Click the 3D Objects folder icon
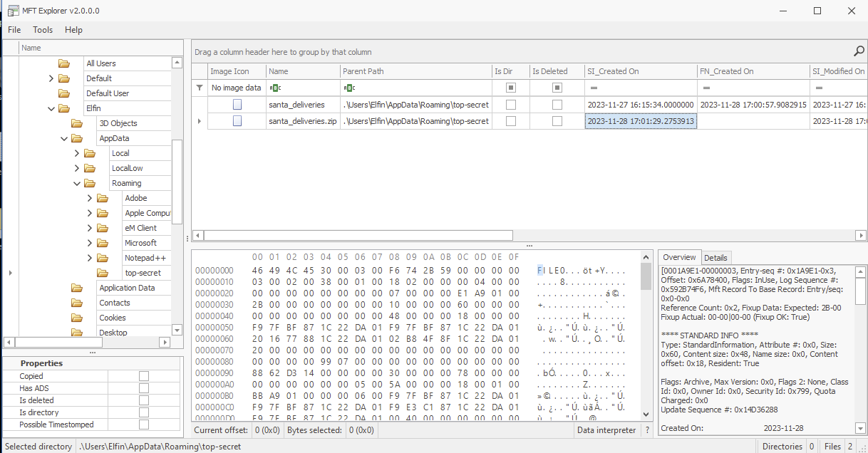The height and width of the screenshot is (453, 868). point(77,123)
